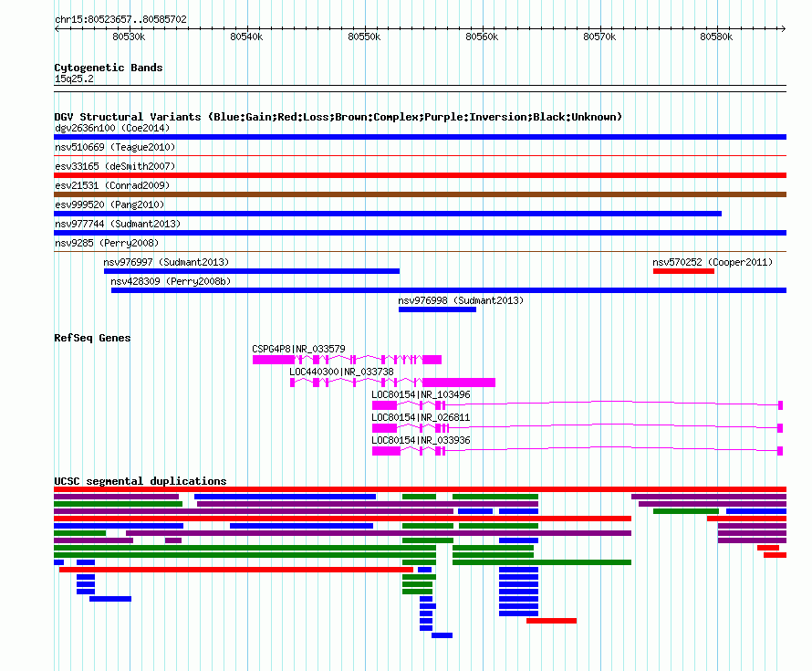Select nsv428309 (Perry2008b) label
The width and height of the screenshot is (812, 671).
click(x=171, y=281)
